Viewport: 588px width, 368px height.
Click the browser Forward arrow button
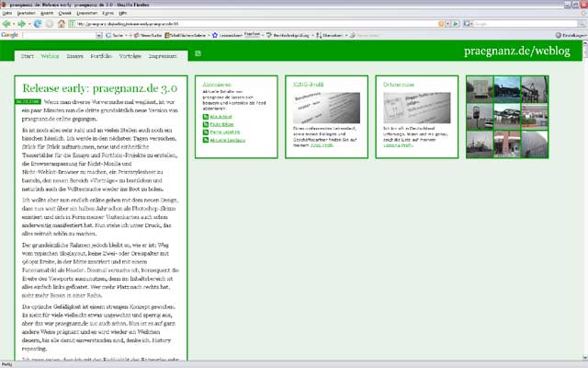pyautogui.click(x=21, y=24)
